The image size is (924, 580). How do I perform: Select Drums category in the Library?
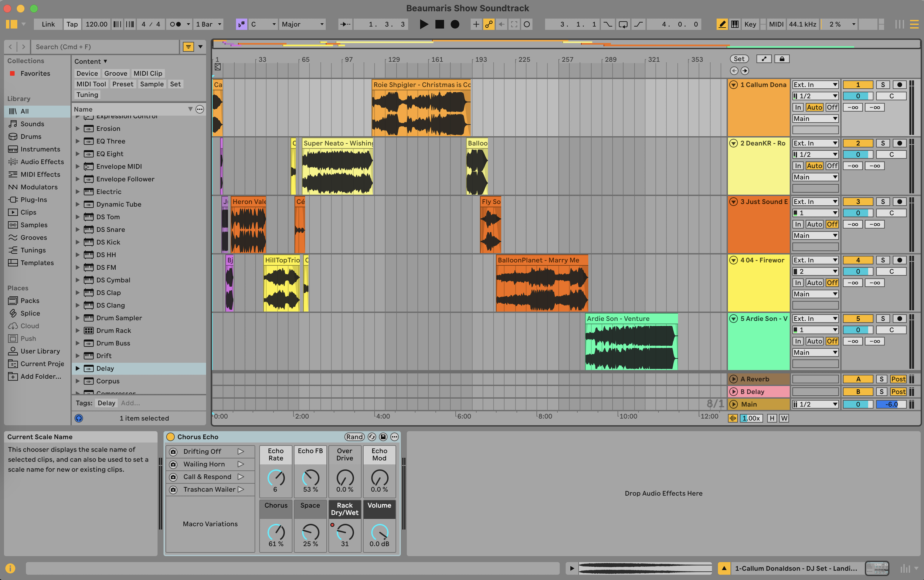tap(31, 137)
